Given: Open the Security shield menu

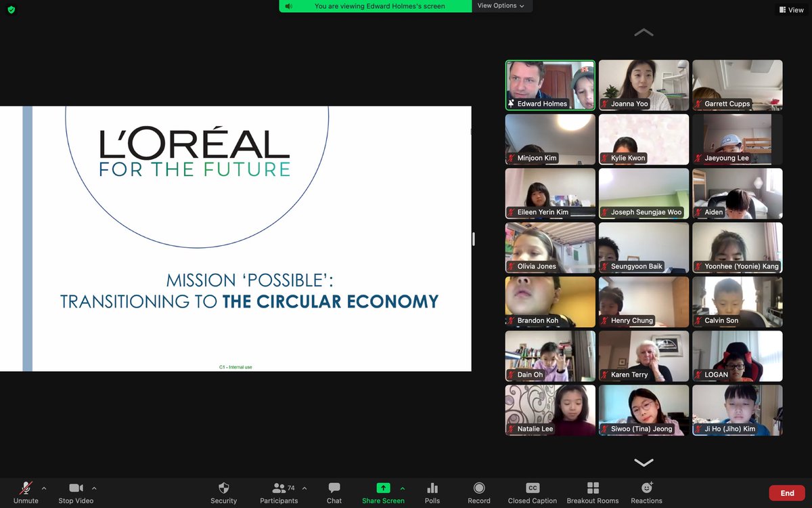Looking at the screenshot, I should coord(224,492).
